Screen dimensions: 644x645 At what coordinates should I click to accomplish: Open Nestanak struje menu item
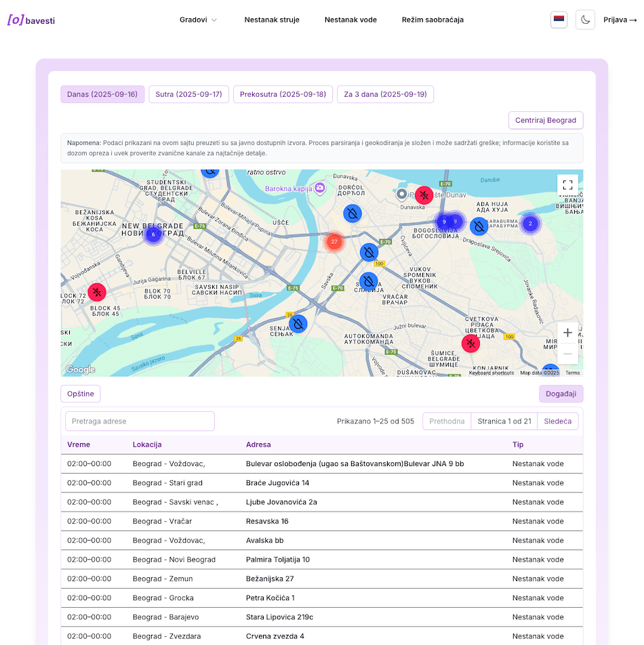pyautogui.click(x=272, y=20)
